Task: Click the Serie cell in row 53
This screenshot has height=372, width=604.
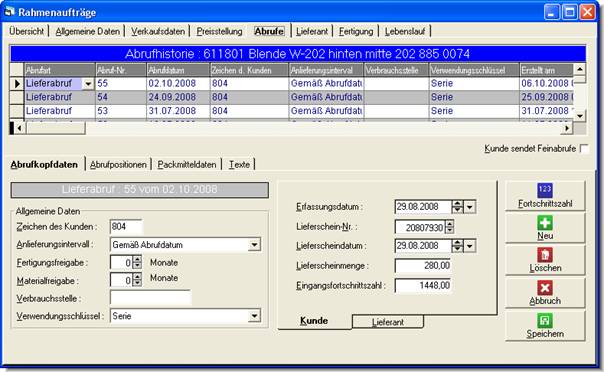Action: (x=474, y=111)
